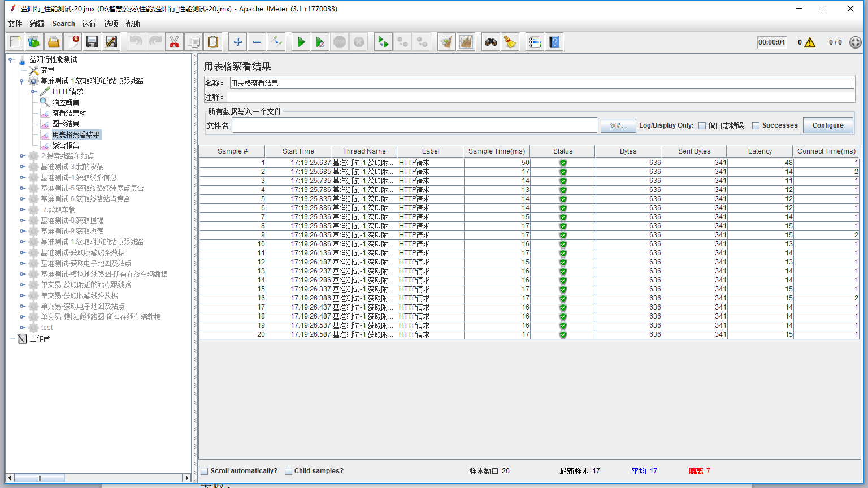Expand the 单交易-获取收藏线路数据 node
The width and height of the screenshot is (868, 488).
tap(22, 295)
